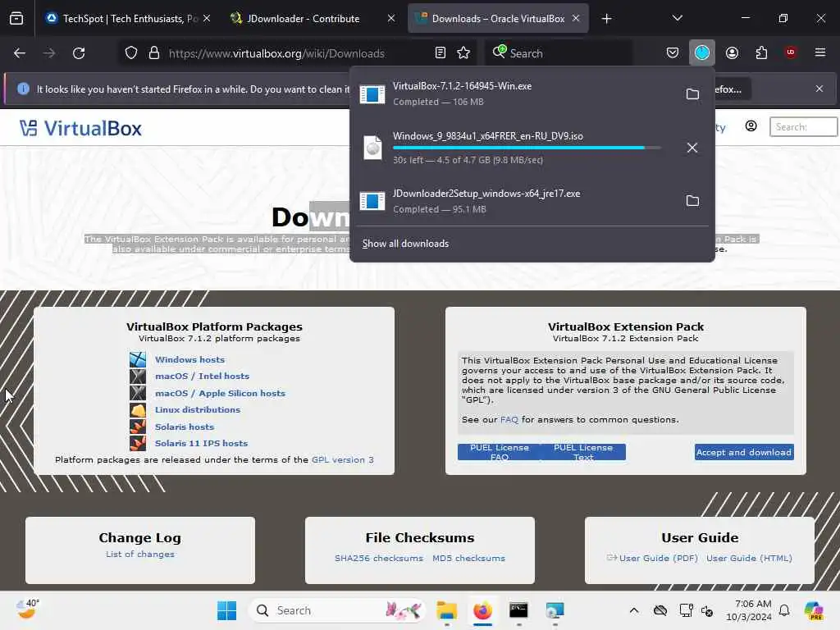Open extensions puzzle icon

(x=761, y=52)
